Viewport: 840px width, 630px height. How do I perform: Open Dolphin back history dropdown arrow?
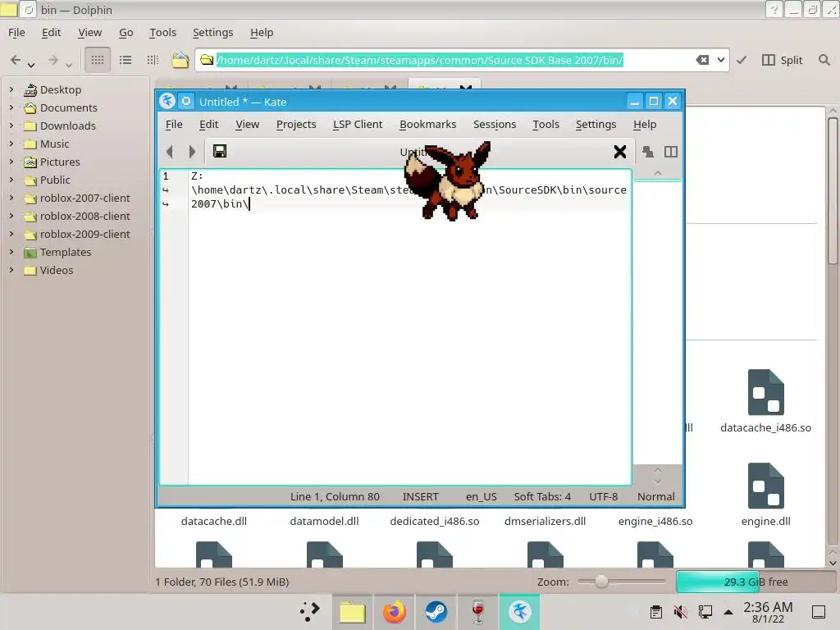pos(31,65)
